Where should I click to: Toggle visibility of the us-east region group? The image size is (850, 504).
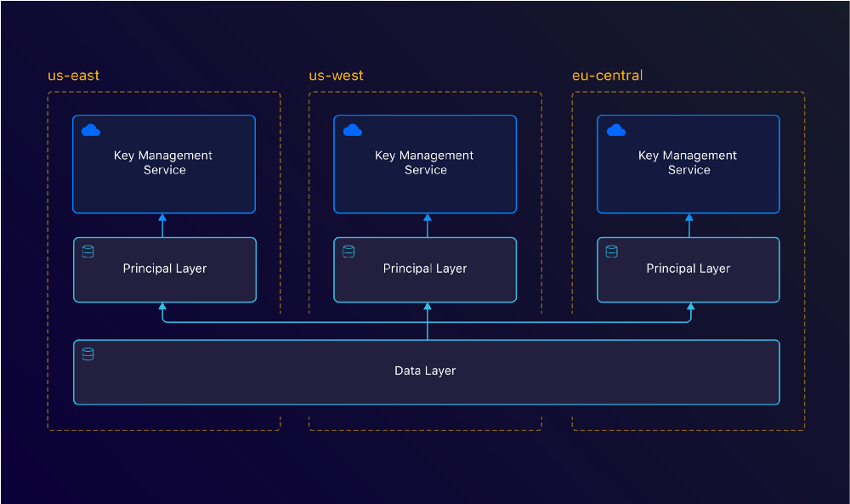[73, 75]
